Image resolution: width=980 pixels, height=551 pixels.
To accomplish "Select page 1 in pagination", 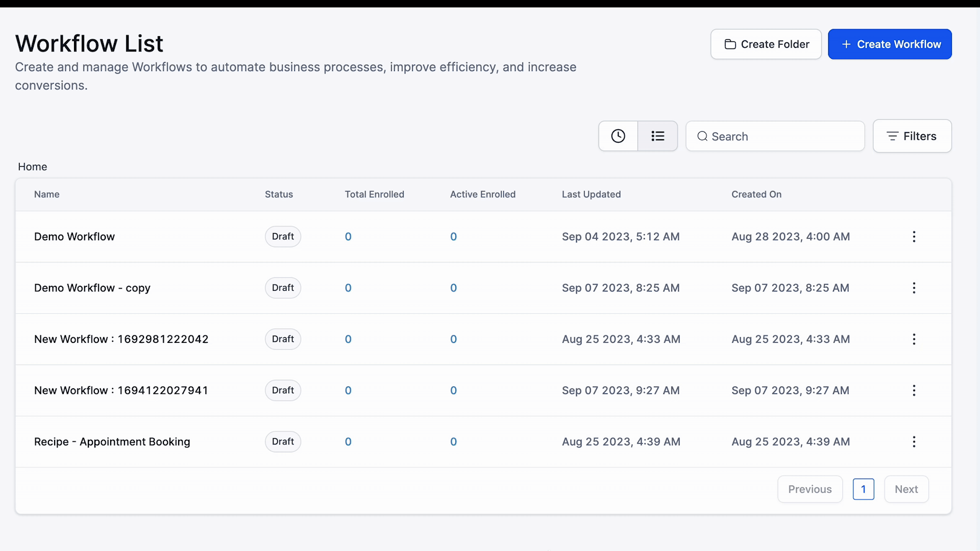I will coord(863,489).
